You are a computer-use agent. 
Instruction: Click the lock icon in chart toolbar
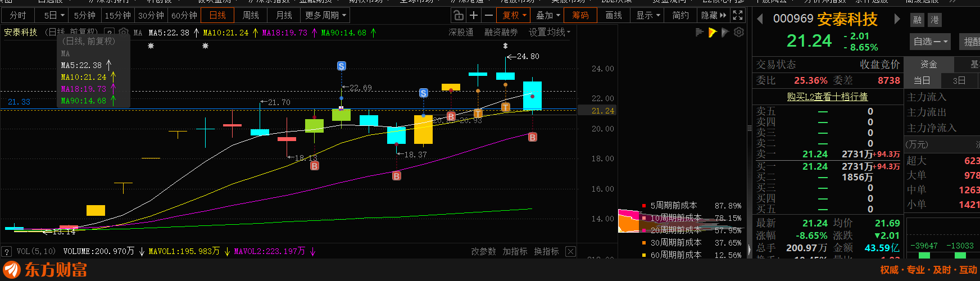pyautogui.click(x=459, y=15)
